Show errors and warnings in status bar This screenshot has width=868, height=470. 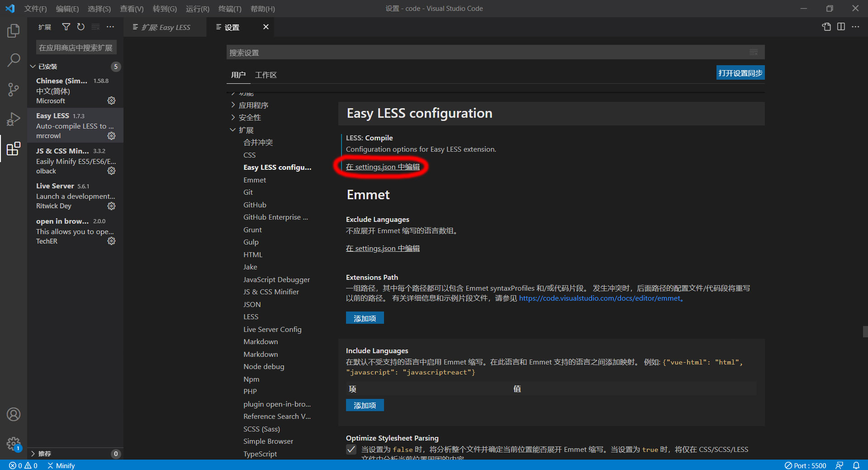point(23,465)
